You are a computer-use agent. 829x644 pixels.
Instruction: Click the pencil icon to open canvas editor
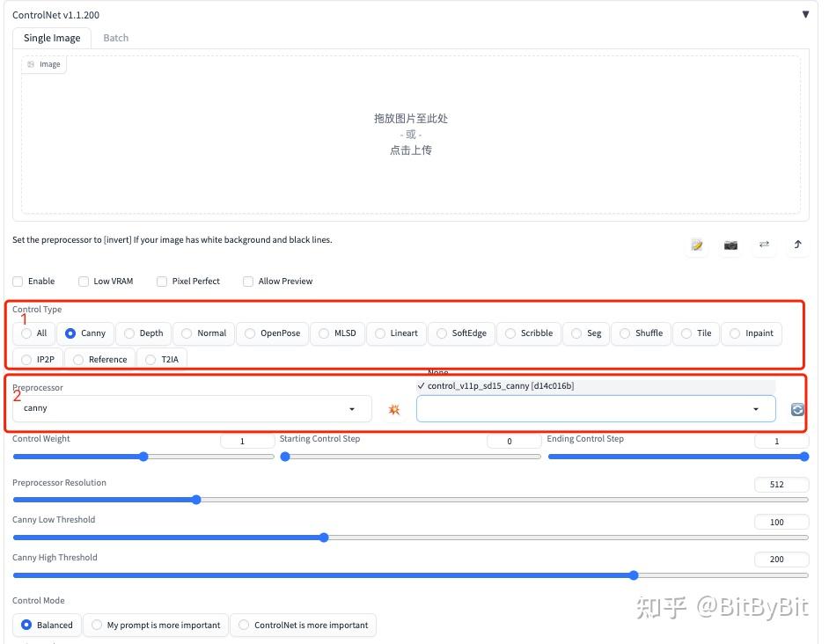(696, 245)
